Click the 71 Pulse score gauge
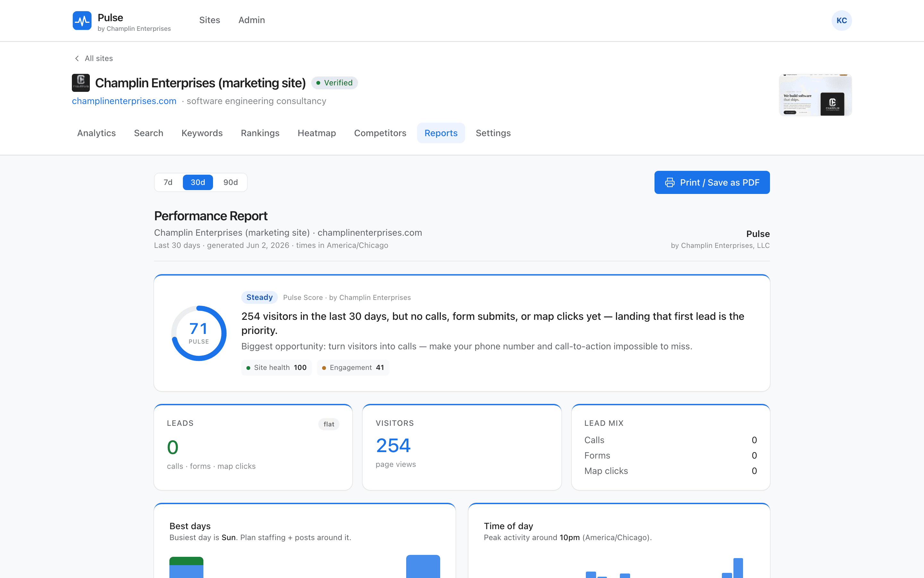Viewport: 924px width, 578px height. point(199,333)
